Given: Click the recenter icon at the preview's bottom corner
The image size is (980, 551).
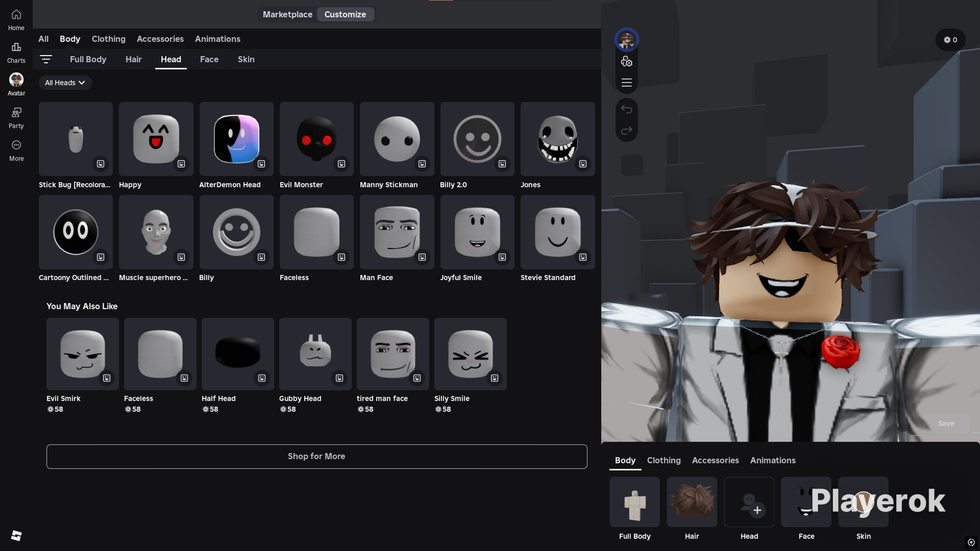Looking at the screenshot, I should (x=971, y=542).
